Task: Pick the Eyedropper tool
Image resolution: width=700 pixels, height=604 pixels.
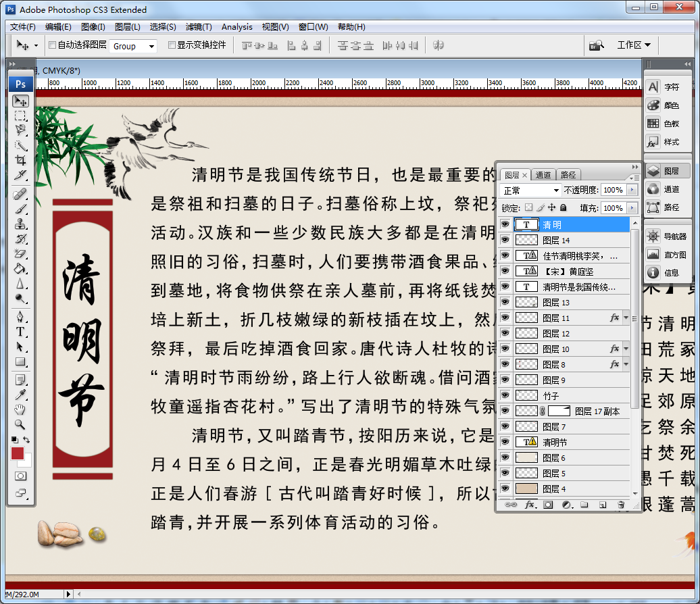Action: pos(20,395)
